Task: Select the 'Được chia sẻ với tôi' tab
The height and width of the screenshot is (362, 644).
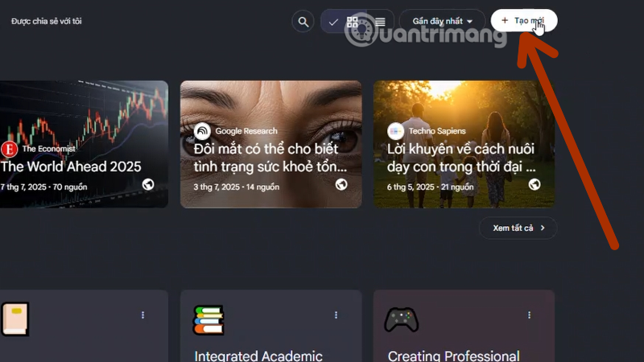Action: click(47, 21)
